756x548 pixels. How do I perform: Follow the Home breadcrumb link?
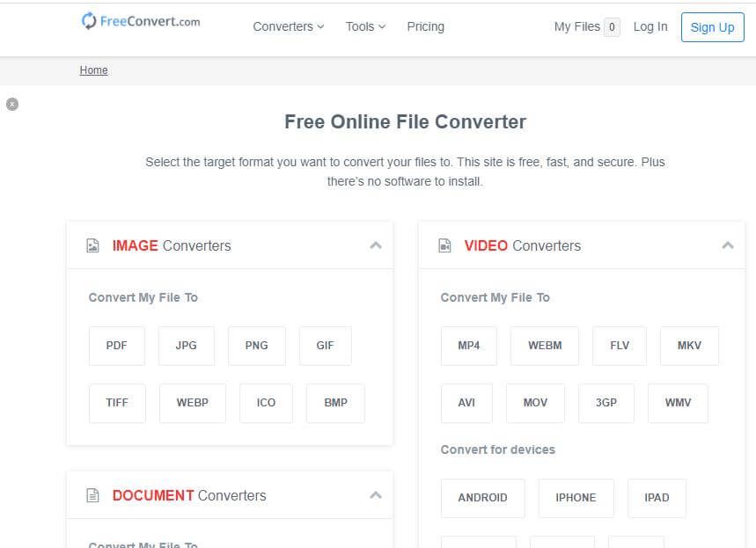[93, 70]
